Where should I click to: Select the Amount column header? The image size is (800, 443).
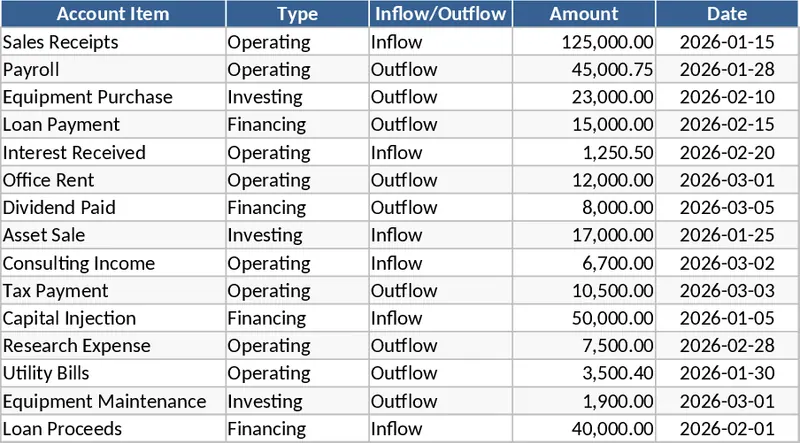584,14
